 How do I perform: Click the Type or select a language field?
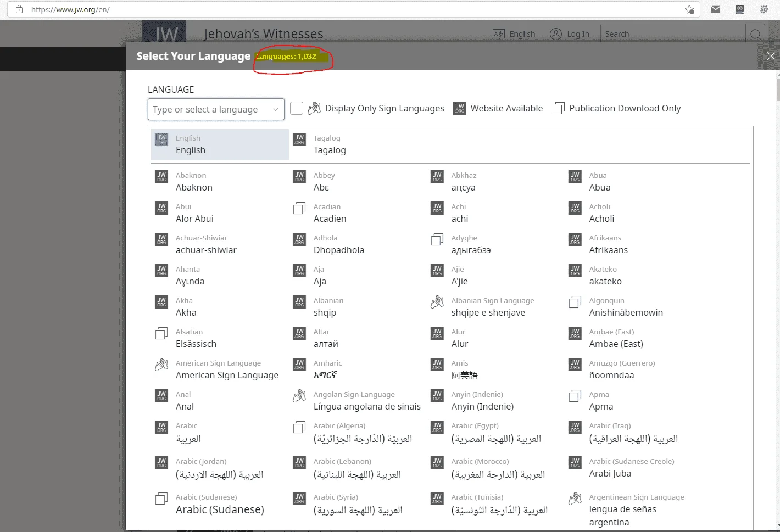216,109
